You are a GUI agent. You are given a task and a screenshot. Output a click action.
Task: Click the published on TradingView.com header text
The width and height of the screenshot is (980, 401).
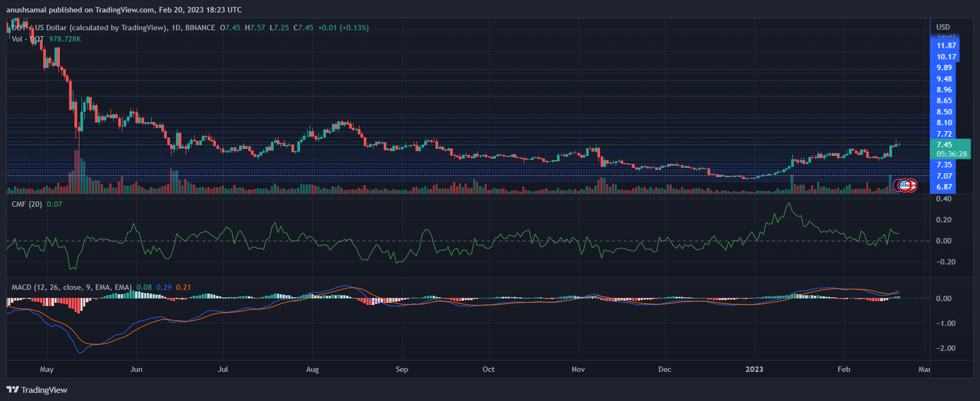[x=124, y=10]
